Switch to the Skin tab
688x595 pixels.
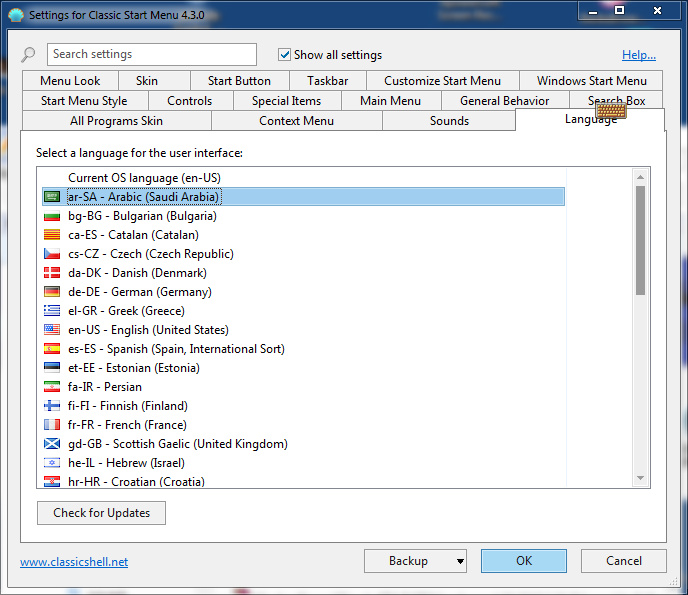[147, 81]
